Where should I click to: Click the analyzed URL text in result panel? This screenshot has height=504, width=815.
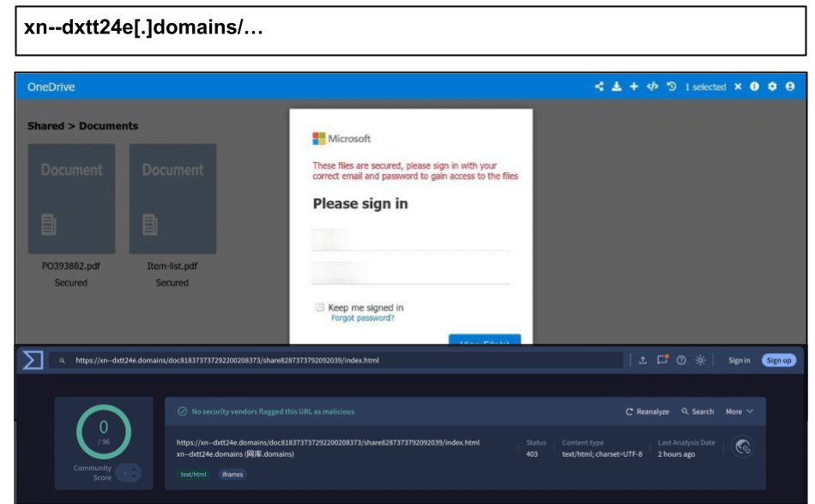point(328,443)
